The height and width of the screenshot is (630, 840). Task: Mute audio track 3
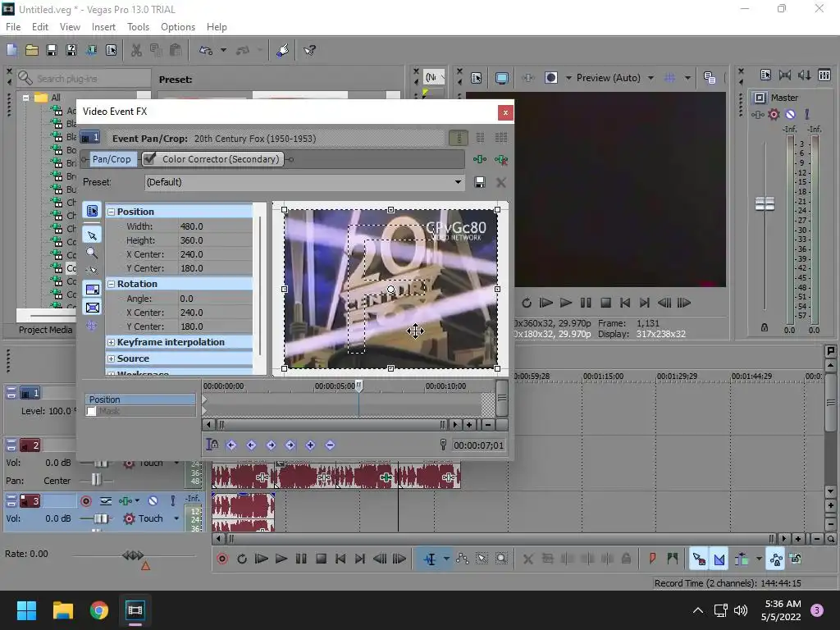(x=153, y=501)
